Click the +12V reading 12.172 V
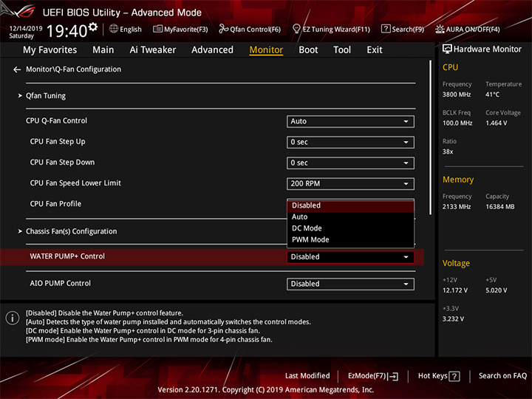Image resolution: width=532 pixels, height=399 pixels. [455, 290]
